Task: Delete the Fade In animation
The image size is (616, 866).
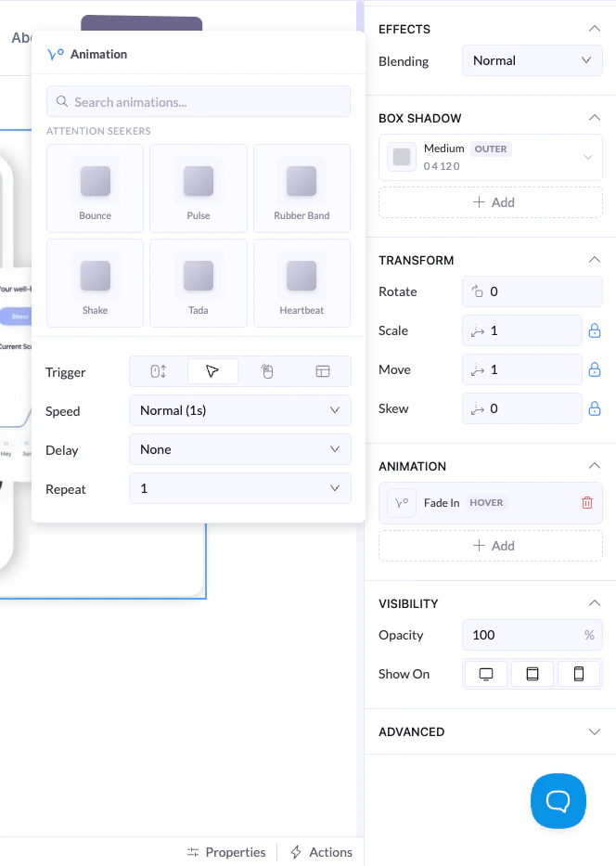Action: point(587,502)
